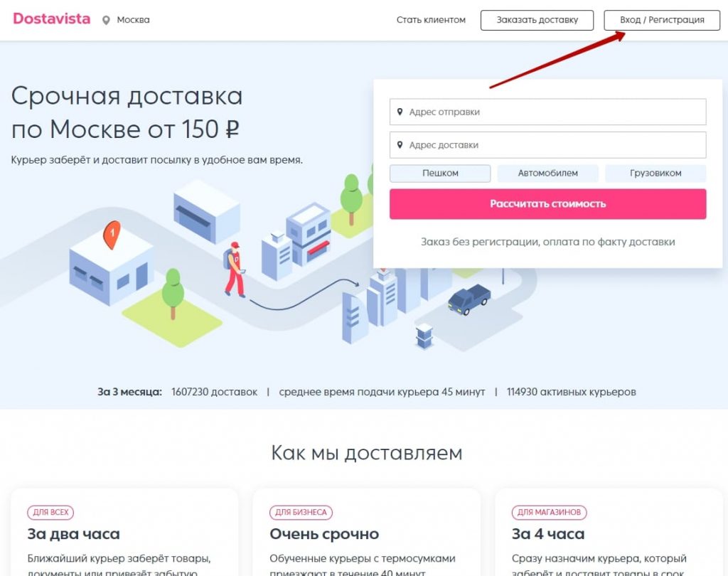Focus the Адрес доставки input field
The height and width of the screenshot is (576, 728).
pyautogui.click(x=548, y=145)
